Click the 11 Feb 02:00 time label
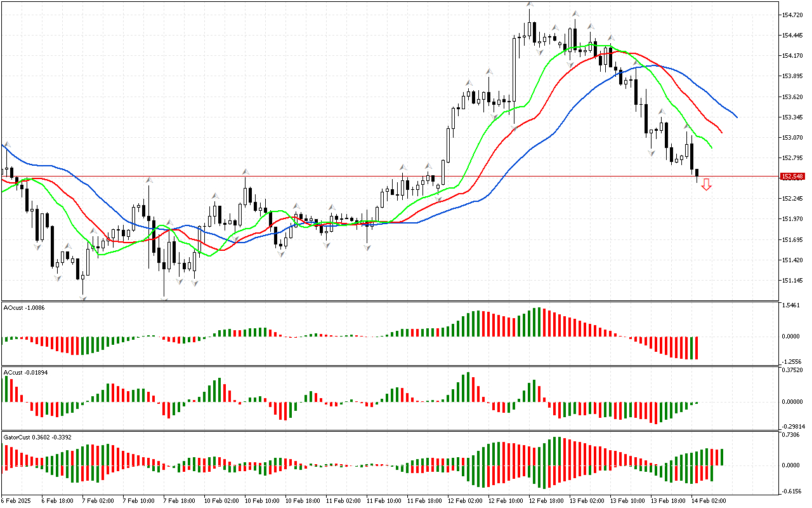Viewport: 812px width, 508px height. tap(344, 500)
